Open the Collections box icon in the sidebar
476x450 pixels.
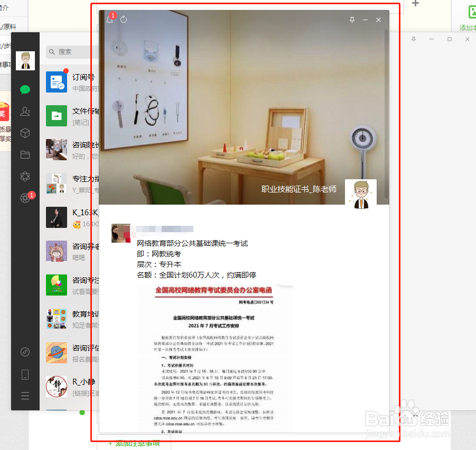25,133
